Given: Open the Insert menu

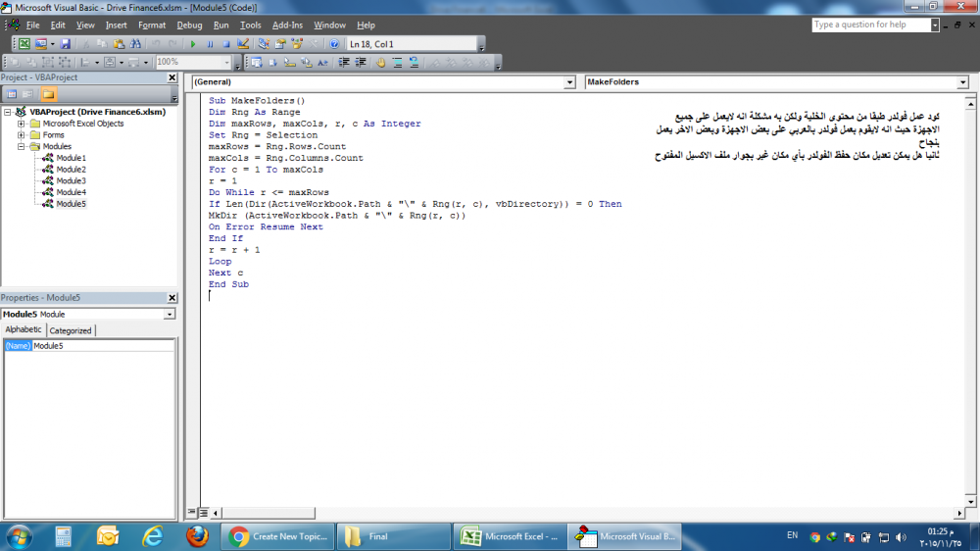Looking at the screenshot, I should click(116, 25).
